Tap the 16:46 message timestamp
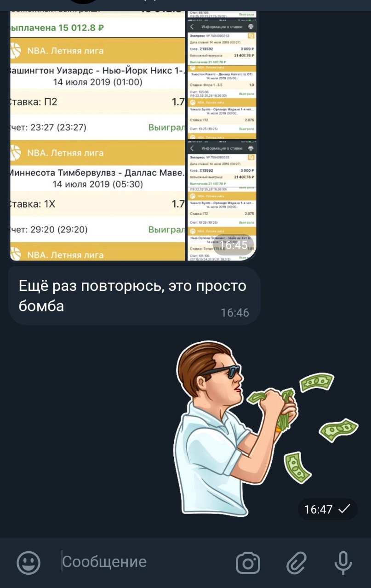 coord(234,313)
